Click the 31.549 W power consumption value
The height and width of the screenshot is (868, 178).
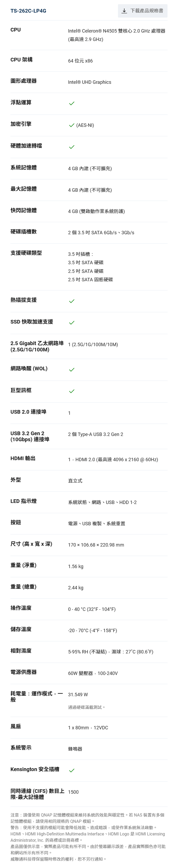point(78,694)
